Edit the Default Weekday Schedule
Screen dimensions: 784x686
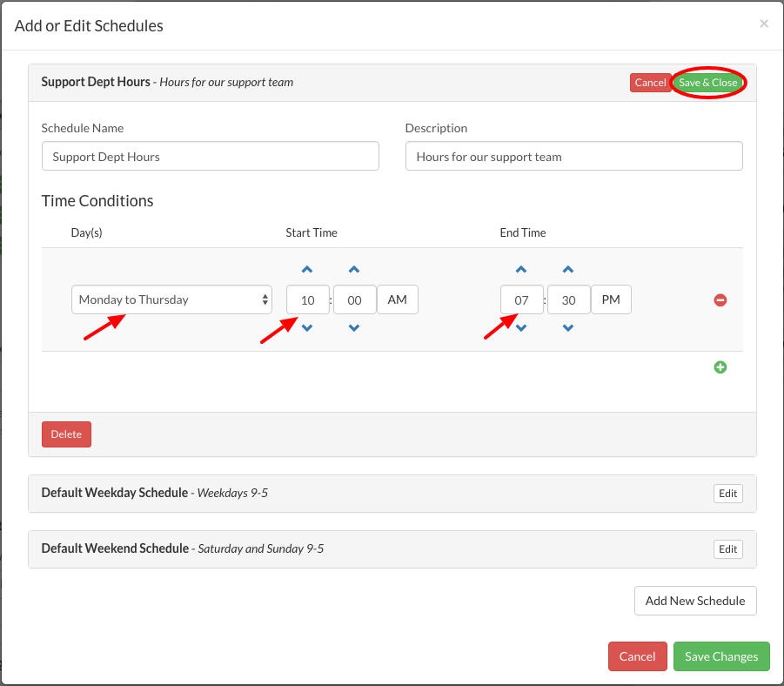(x=728, y=494)
